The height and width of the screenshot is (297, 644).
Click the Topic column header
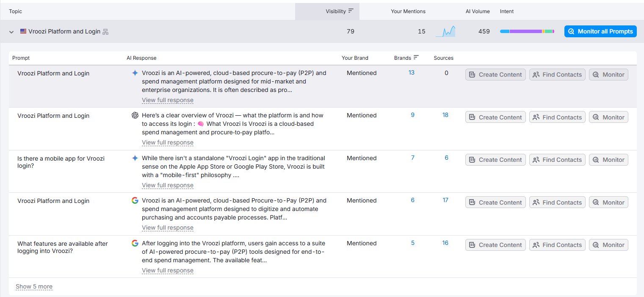click(x=15, y=11)
